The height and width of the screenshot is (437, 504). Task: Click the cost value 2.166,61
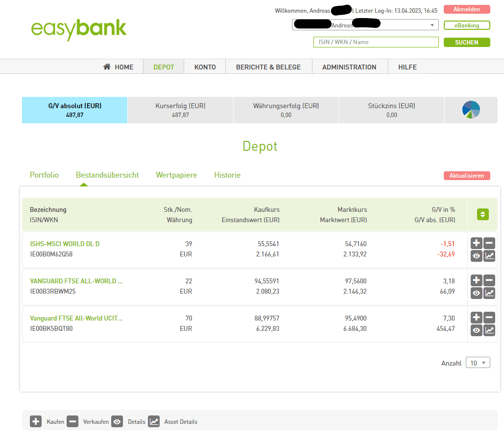268,254
